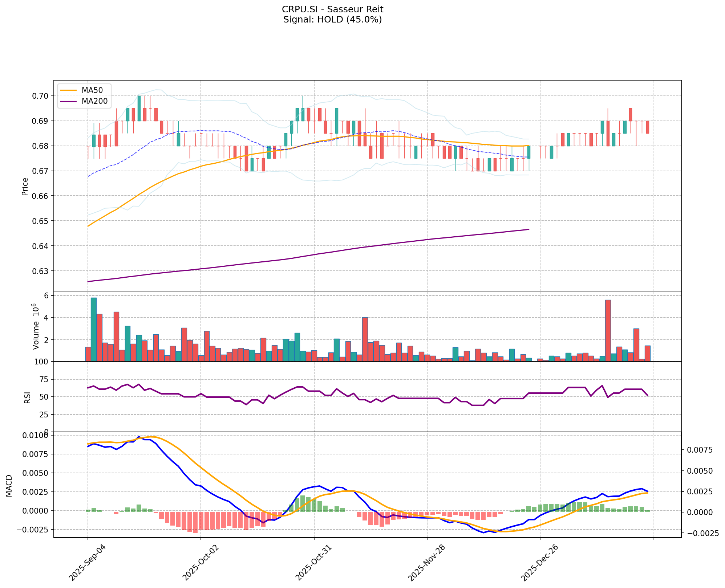Click the purple MA200 legend line swatch
725x588 pixels.
click(x=69, y=101)
